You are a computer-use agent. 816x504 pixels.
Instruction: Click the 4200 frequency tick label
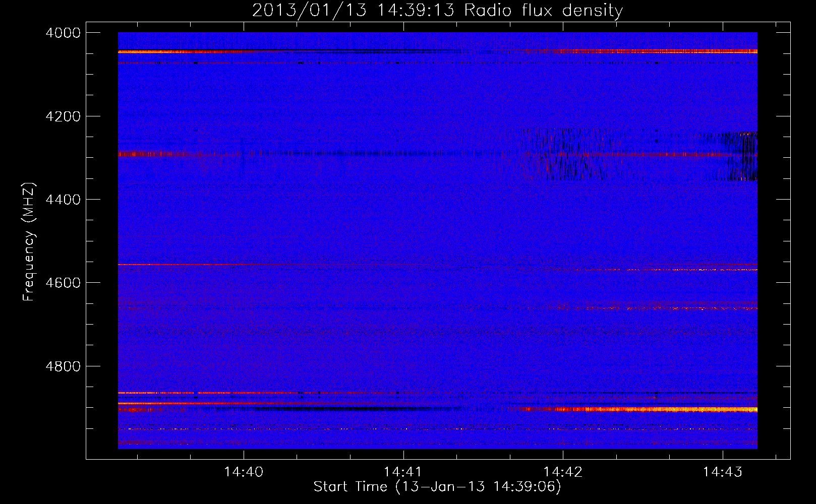(x=63, y=116)
